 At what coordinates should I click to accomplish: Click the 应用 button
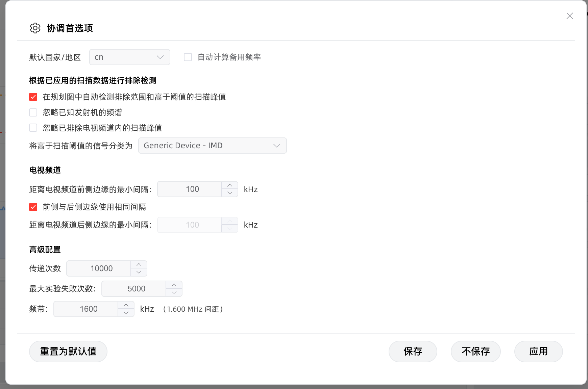(x=539, y=352)
